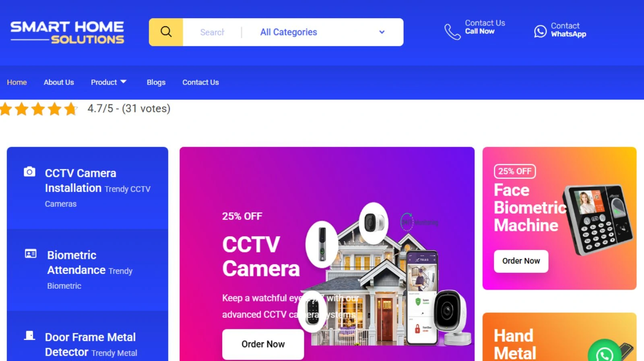The height and width of the screenshot is (361, 644).
Task: Select Contact Us in navigation bar
Action: [200, 82]
